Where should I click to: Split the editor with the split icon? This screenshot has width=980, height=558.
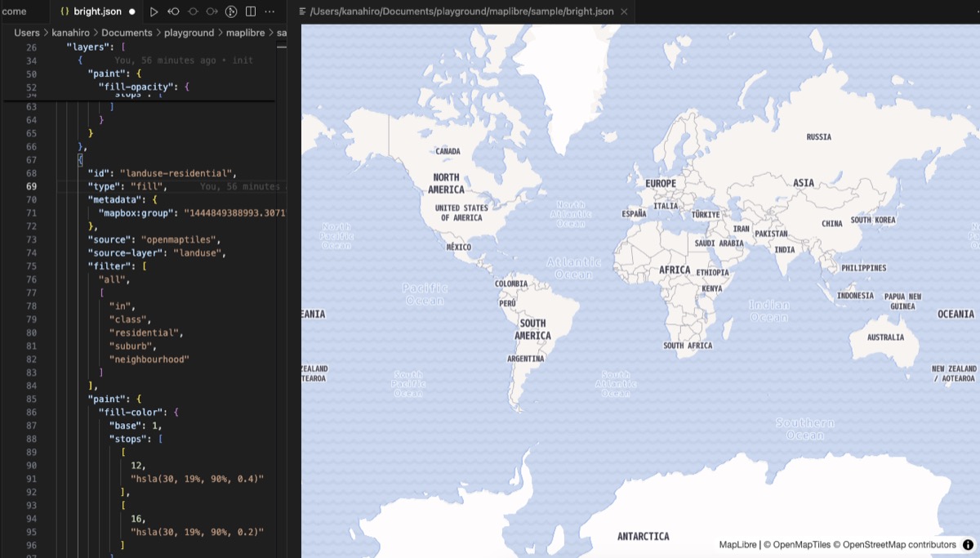[251, 11]
